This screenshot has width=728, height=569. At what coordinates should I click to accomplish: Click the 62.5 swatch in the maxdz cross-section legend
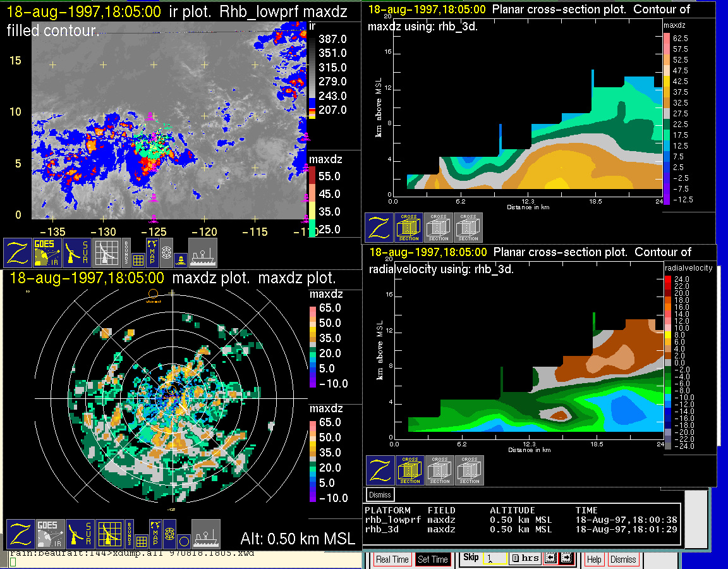[666, 39]
